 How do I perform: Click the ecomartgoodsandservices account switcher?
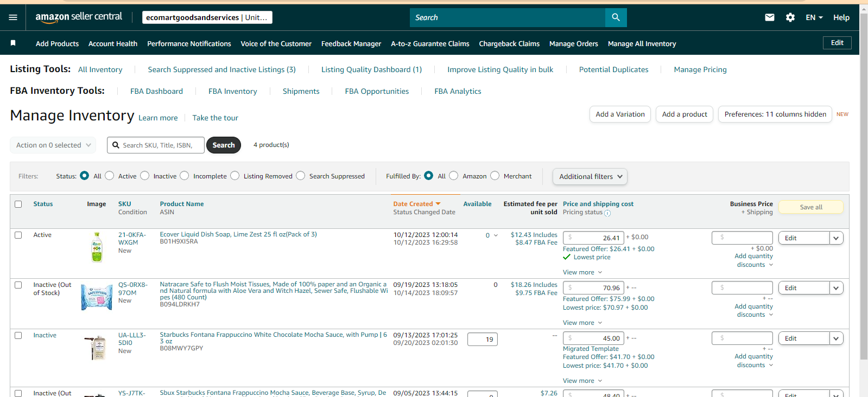tap(207, 17)
